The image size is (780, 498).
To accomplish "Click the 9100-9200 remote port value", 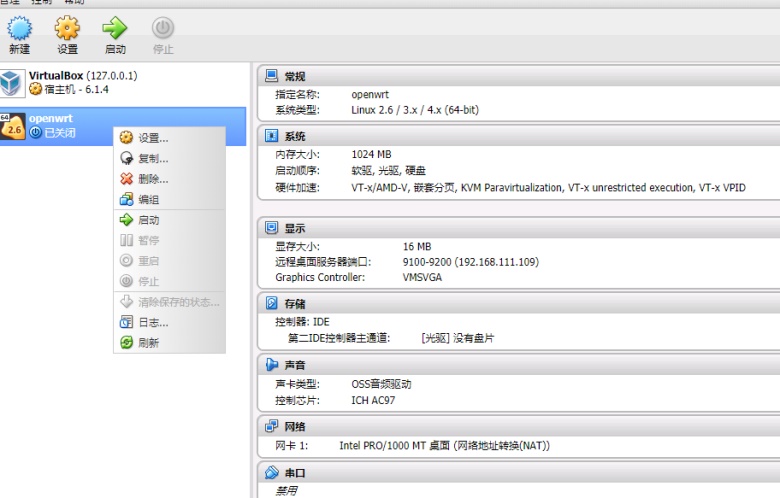I will [471, 262].
